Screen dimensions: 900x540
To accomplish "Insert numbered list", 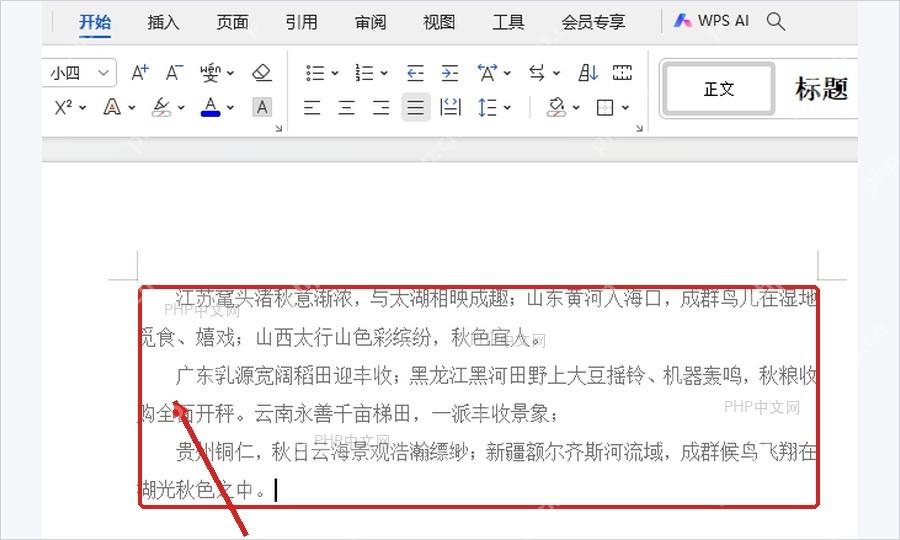I will click(x=364, y=73).
